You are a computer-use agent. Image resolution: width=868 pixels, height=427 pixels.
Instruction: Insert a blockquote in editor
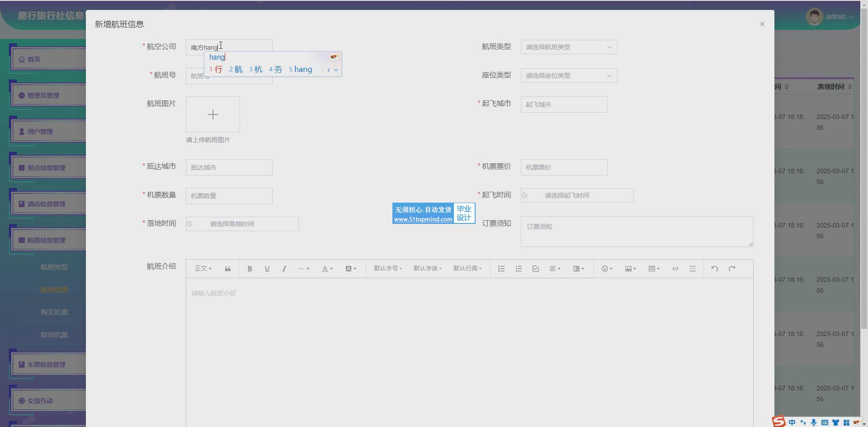(228, 269)
